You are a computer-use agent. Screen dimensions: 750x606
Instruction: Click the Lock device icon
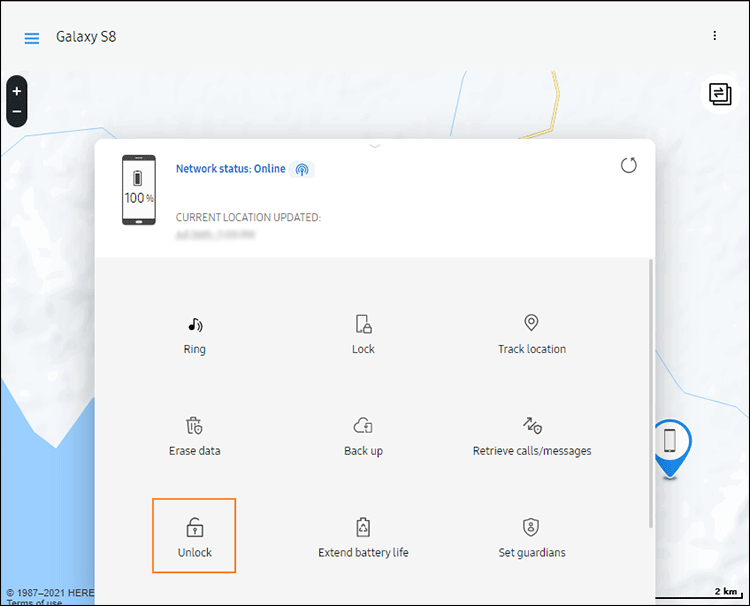pos(364,324)
